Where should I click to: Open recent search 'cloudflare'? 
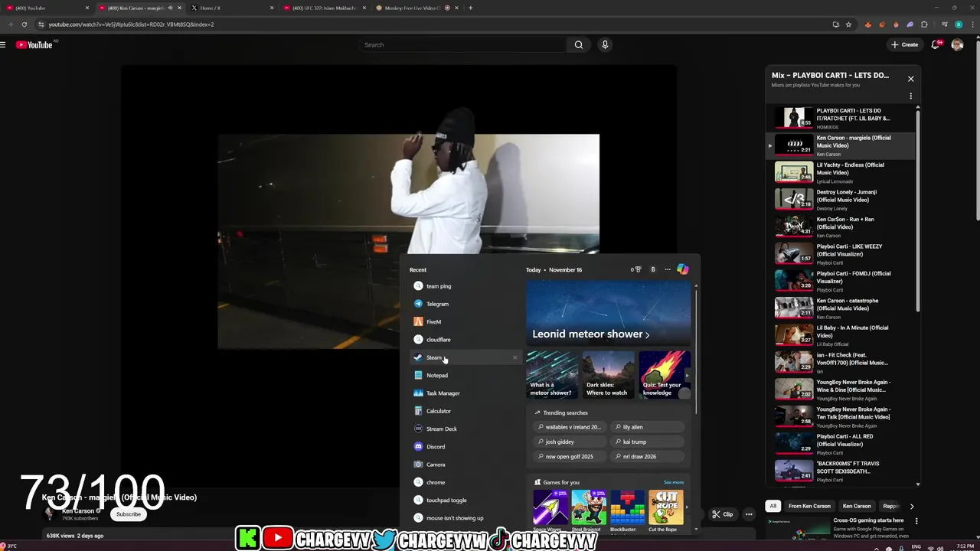[x=464, y=340]
